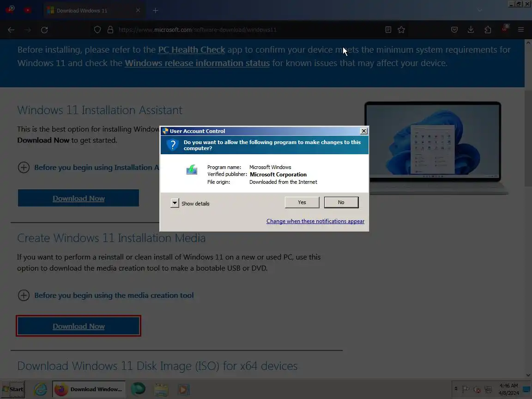Open Firefox Downloads panel icon
532x399 pixels.
(471, 30)
